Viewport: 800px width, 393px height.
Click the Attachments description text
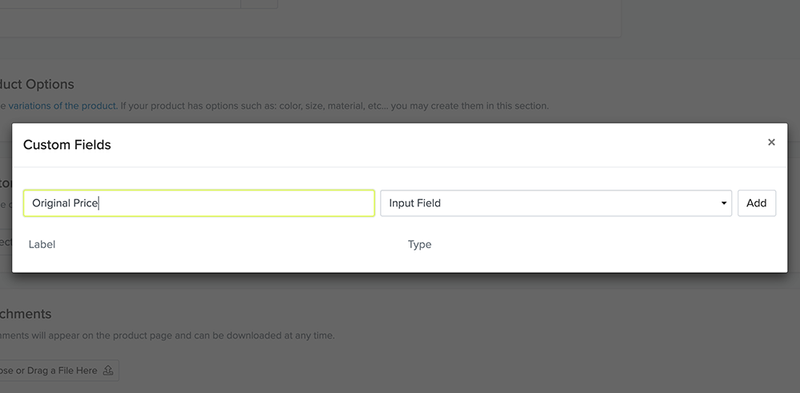[167, 336]
